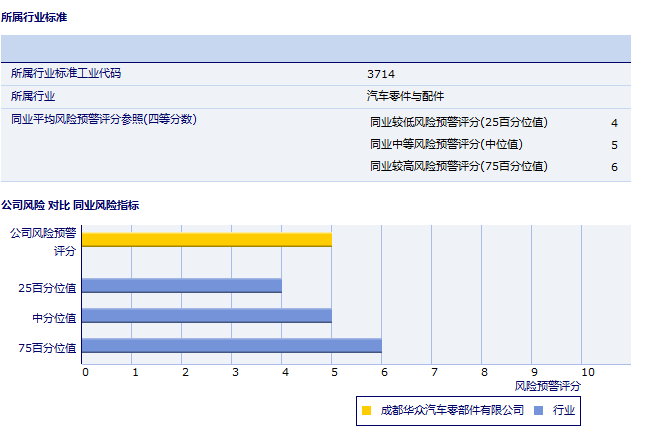Select the blue 25百分位值 bar in chart
Screen dimensions: 671x431
[x=181, y=286]
